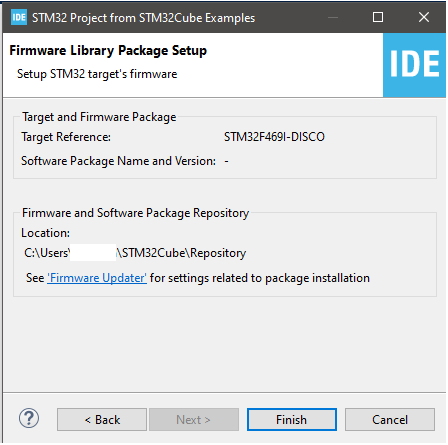This screenshot has height=445, width=448.
Task: Open context help with question mark icon
Action: pos(29,418)
